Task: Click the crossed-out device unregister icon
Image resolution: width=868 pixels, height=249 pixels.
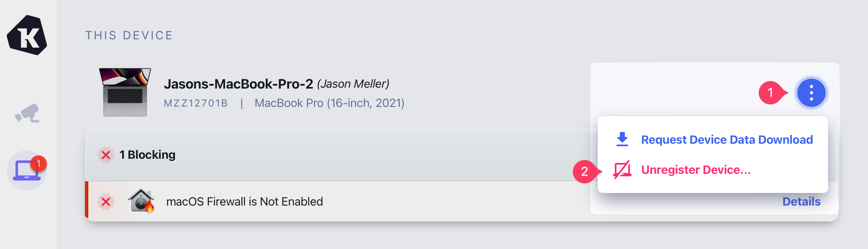Action: tap(622, 170)
